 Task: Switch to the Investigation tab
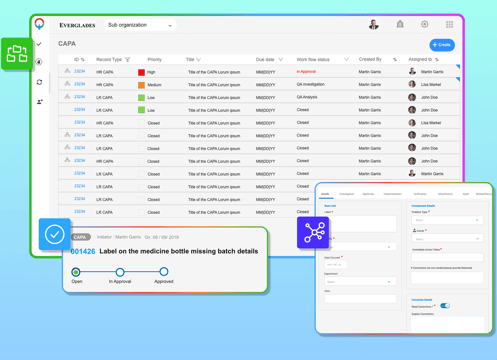coord(347,194)
